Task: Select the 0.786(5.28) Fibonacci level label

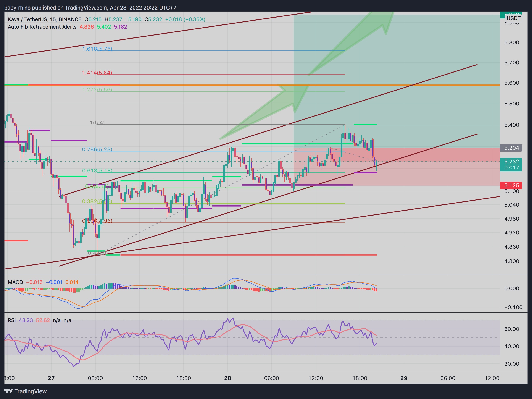Action: pyautogui.click(x=97, y=149)
